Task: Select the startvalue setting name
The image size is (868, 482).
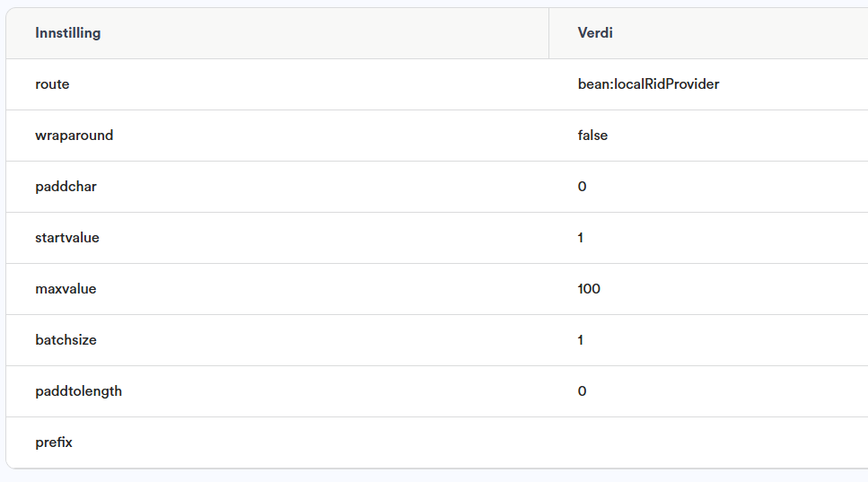Action: [x=67, y=238]
